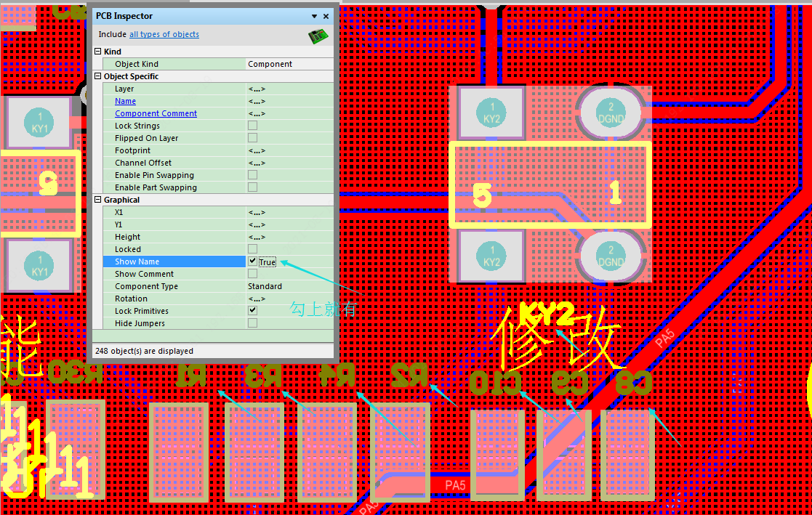Image resolution: width=812 pixels, height=515 pixels.
Task: Select the Layer value field
Action: click(x=289, y=89)
